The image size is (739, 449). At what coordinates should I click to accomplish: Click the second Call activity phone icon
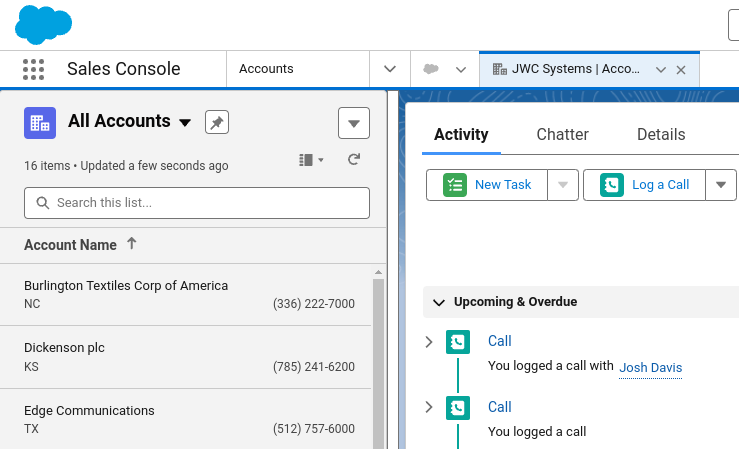(x=458, y=408)
